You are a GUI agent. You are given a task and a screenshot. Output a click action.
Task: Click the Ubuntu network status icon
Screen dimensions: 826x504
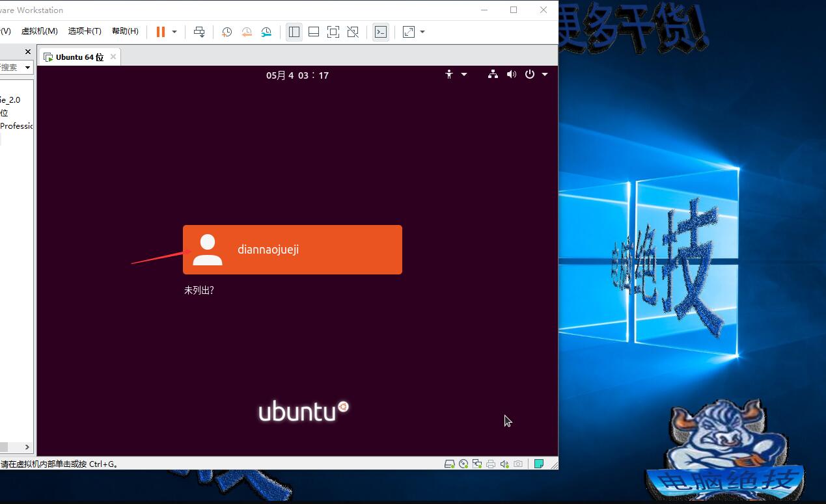(x=493, y=74)
